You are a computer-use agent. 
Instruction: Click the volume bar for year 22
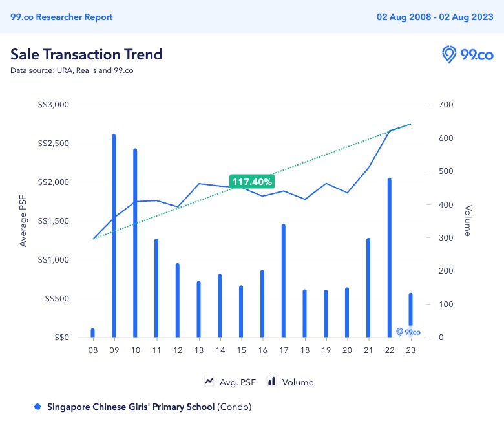click(389, 257)
